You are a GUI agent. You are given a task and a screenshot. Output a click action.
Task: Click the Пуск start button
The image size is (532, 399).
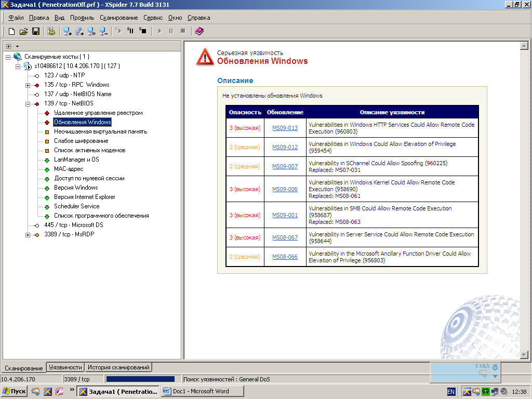point(15,391)
